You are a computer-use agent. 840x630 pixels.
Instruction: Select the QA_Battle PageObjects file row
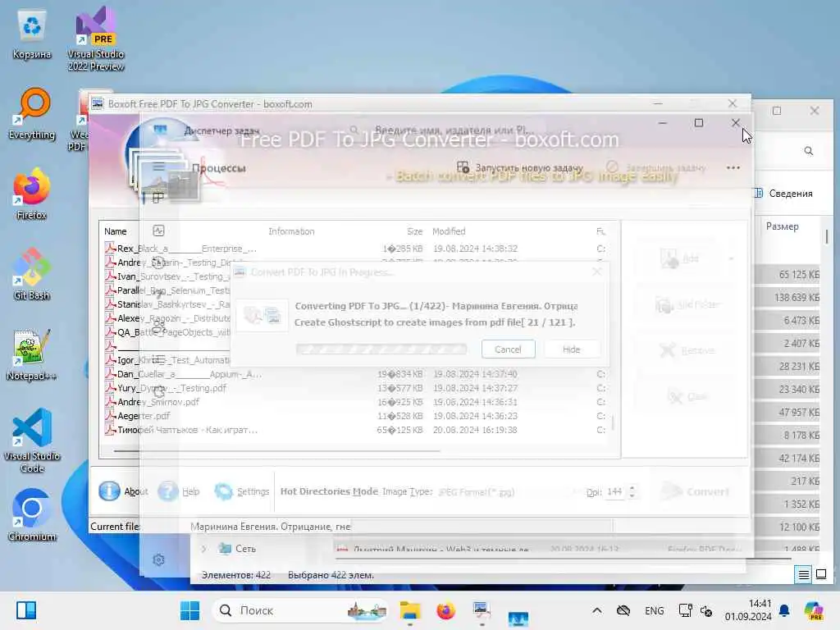(x=167, y=332)
